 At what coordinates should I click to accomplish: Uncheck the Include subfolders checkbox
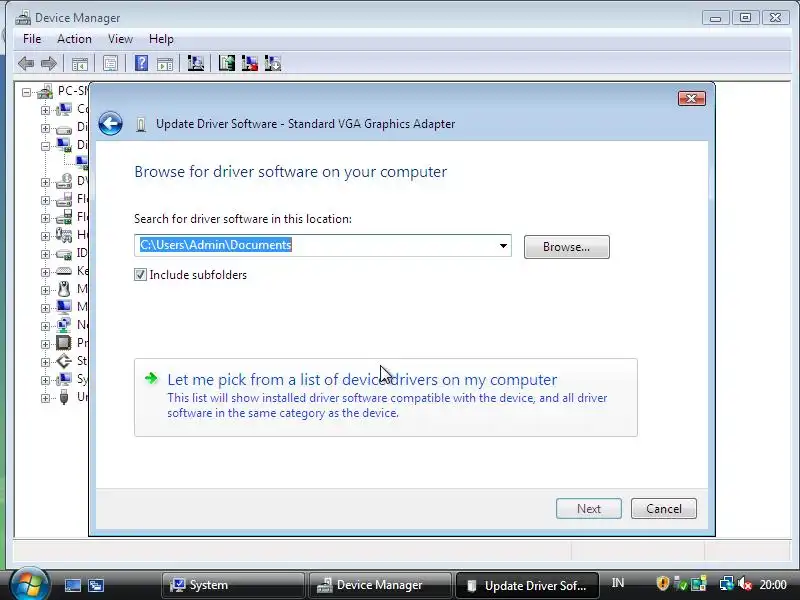tap(140, 274)
